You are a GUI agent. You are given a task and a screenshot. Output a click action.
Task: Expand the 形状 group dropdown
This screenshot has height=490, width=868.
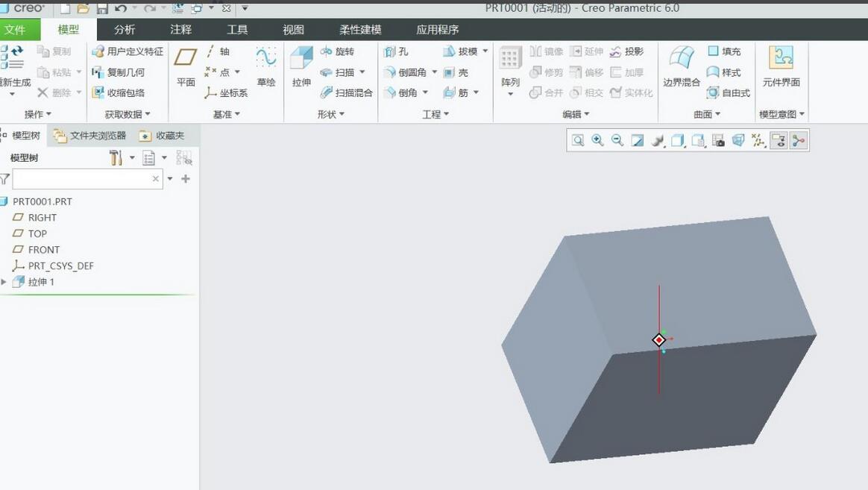pos(331,114)
